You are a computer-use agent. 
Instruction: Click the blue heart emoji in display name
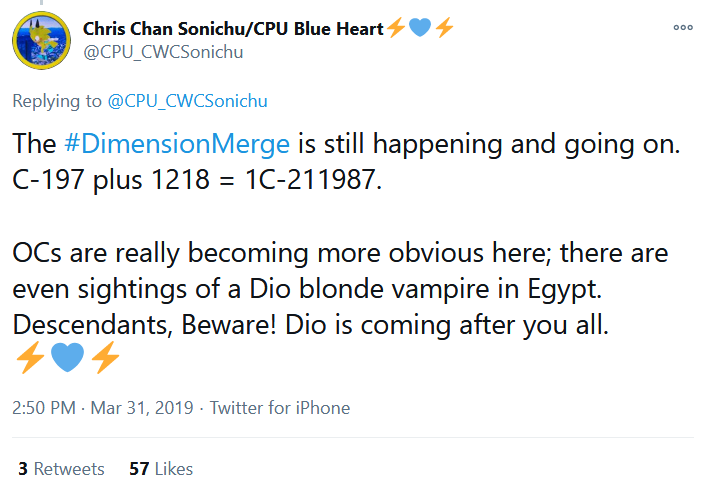point(420,27)
